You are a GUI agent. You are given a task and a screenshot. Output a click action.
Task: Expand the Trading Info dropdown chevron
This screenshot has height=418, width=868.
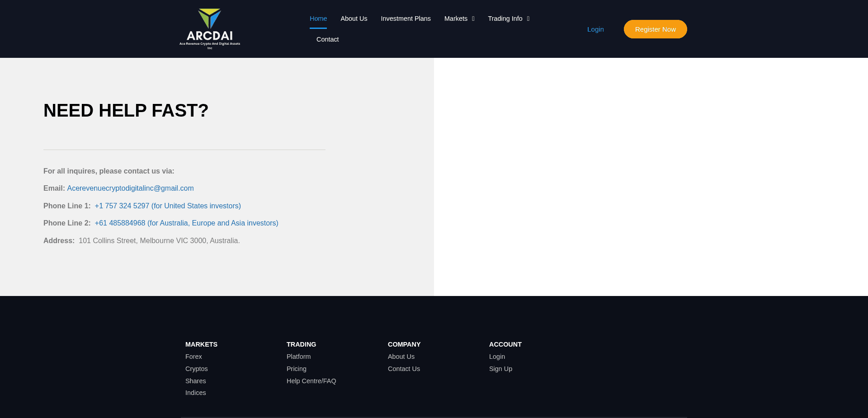pos(528,19)
